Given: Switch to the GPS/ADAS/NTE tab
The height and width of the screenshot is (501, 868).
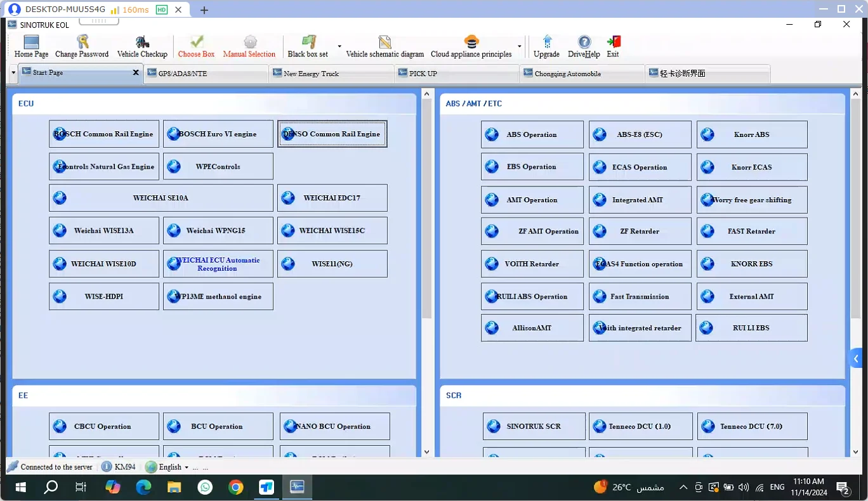Looking at the screenshot, I should coord(207,74).
